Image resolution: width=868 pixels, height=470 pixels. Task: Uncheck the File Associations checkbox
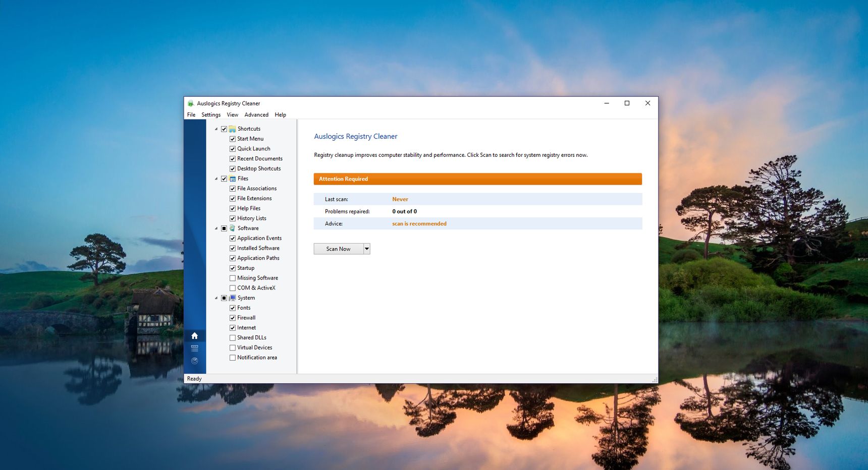click(233, 189)
